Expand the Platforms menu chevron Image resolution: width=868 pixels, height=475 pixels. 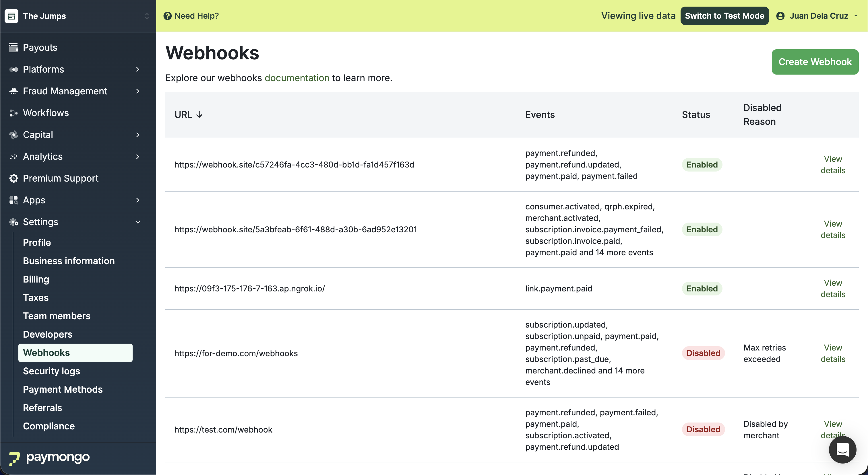[x=137, y=69]
